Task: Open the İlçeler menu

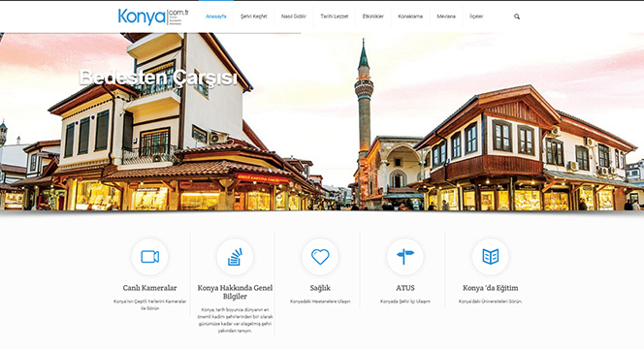Action: coord(476,16)
